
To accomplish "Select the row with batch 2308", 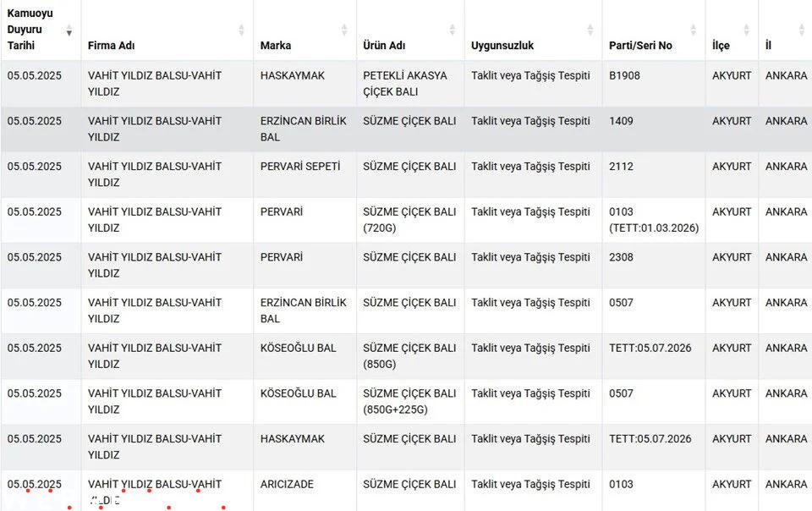I will pyautogui.click(x=406, y=266).
